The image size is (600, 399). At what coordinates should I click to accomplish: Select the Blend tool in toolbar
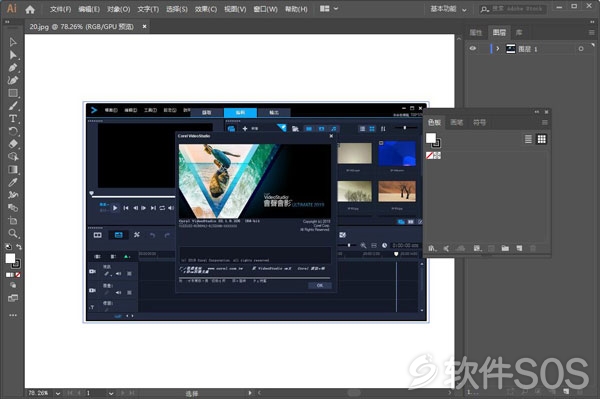13,208
